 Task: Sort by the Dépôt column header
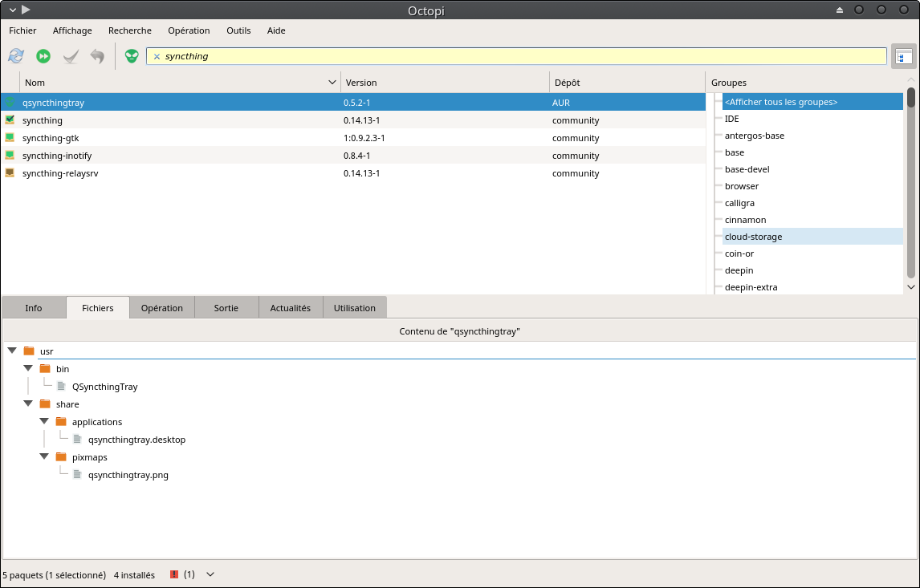coord(627,82)
